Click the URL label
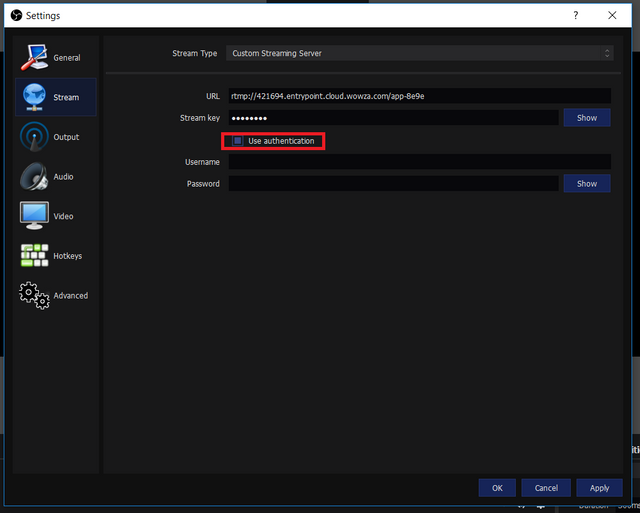 click(x=213, y=96)
